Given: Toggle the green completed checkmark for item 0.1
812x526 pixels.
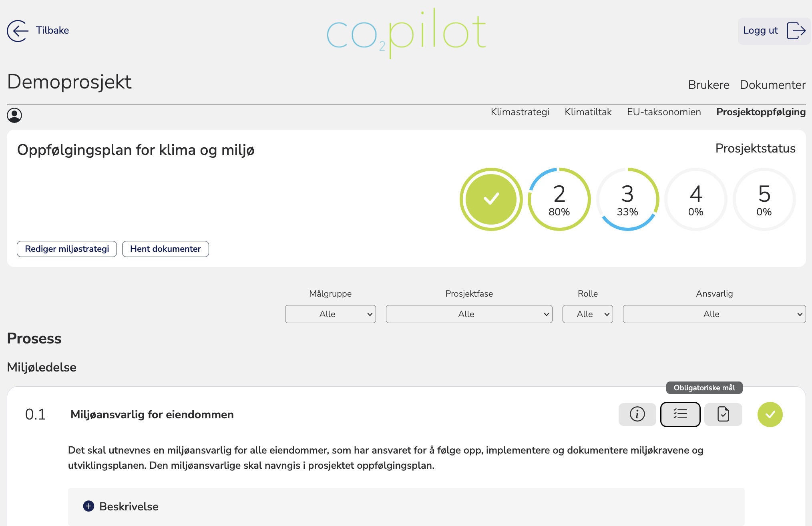Looking at the screenshot, I should (x=770, y=414).
